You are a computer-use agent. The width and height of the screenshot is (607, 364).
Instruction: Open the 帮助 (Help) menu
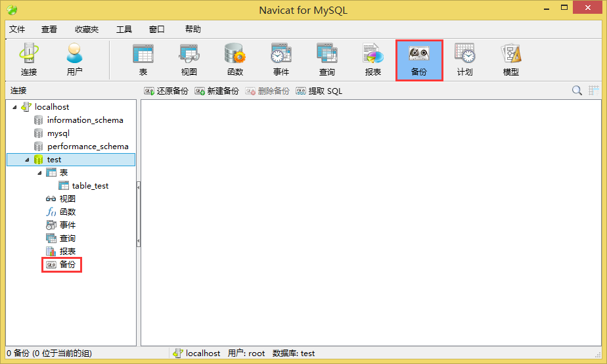[x=192, y=30]
